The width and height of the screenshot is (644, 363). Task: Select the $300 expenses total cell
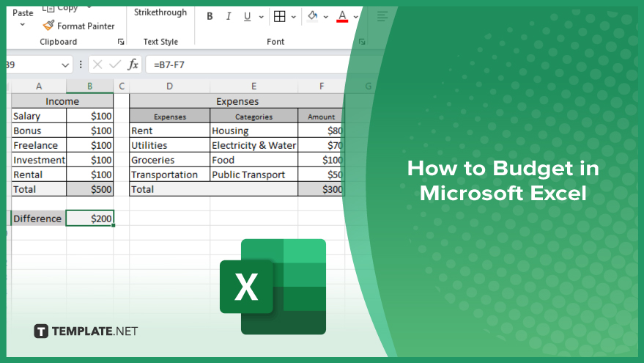[x=321, y=189]
